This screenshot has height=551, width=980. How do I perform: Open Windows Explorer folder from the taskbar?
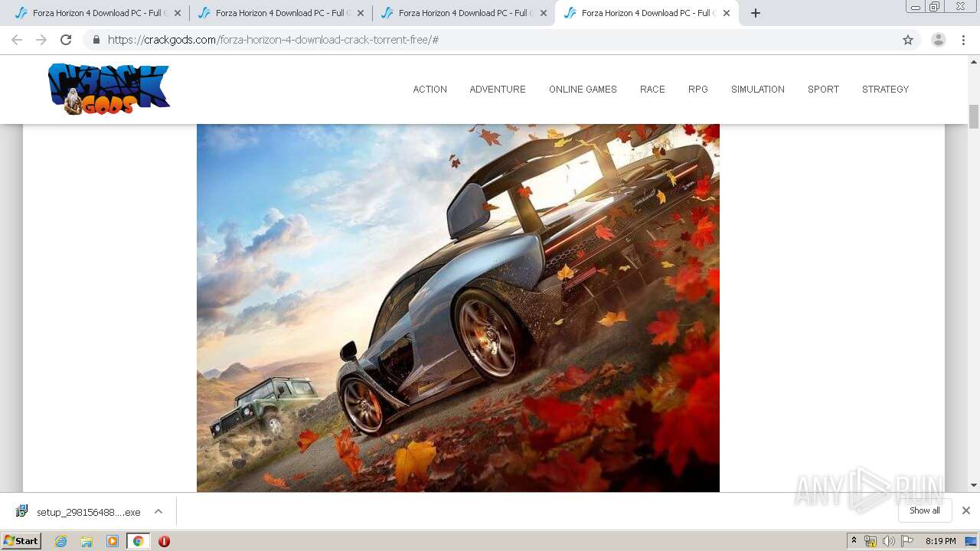pyautogui.click(x=87, y=541)
